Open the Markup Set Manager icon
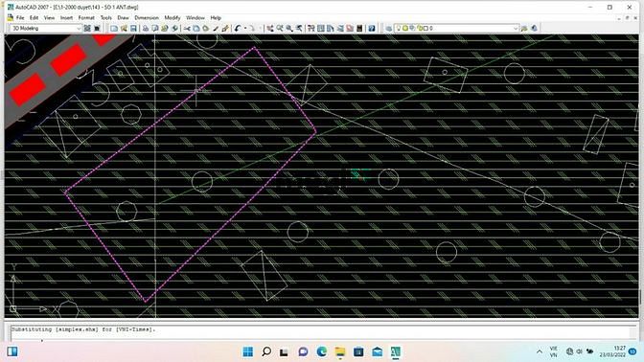Viewport: 644px width, 362px height. (x=350, y=29)
